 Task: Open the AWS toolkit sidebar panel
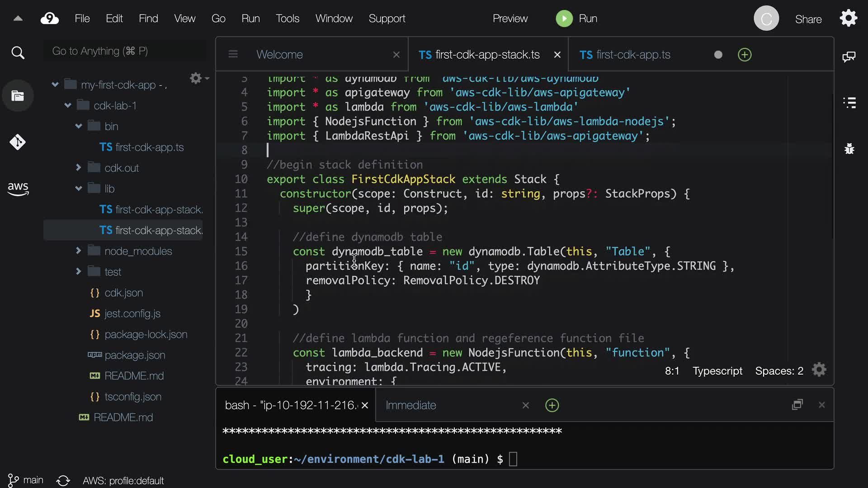point(18,188)
